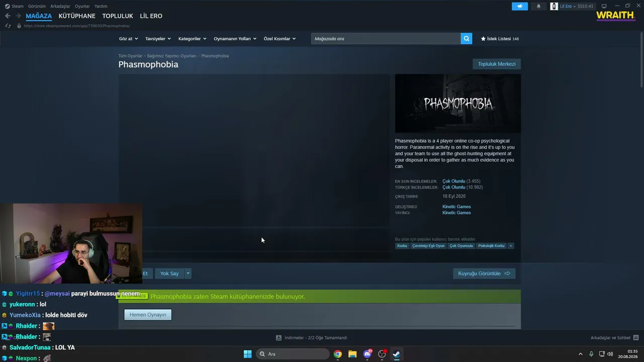The width and height of the screenshot is (644, 362).
Task: Open the Arkadaşlar menu
Action: (x=60, y=6)
